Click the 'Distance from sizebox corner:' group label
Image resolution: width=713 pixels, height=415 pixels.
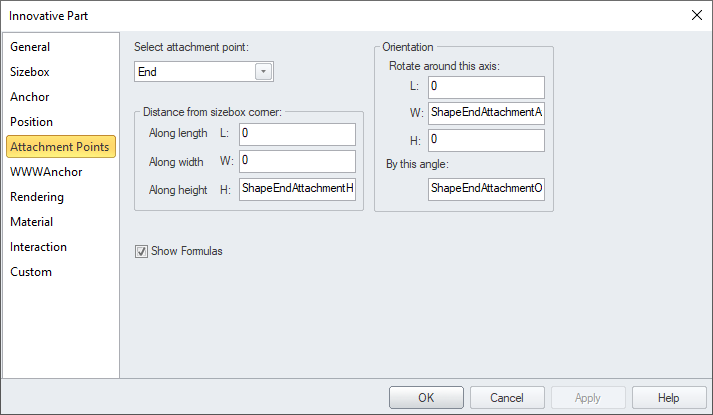(x=212, y=112)
